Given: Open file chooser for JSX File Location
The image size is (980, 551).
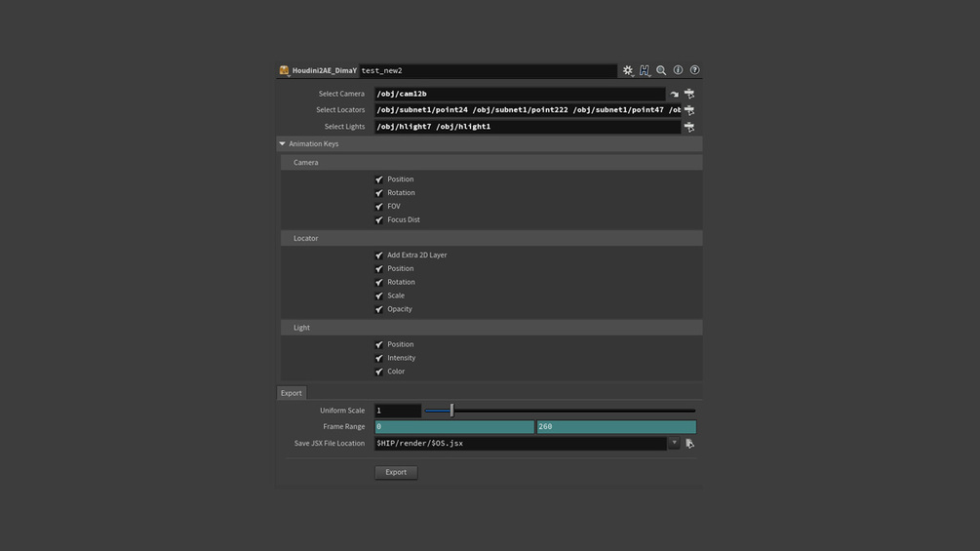Looking at the screenshot, I should point(690,444).
